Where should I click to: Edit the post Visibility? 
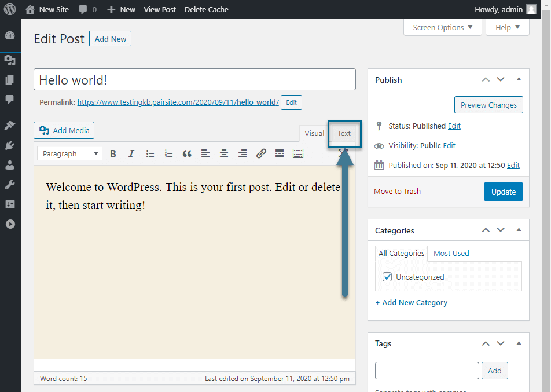point(449,145)
